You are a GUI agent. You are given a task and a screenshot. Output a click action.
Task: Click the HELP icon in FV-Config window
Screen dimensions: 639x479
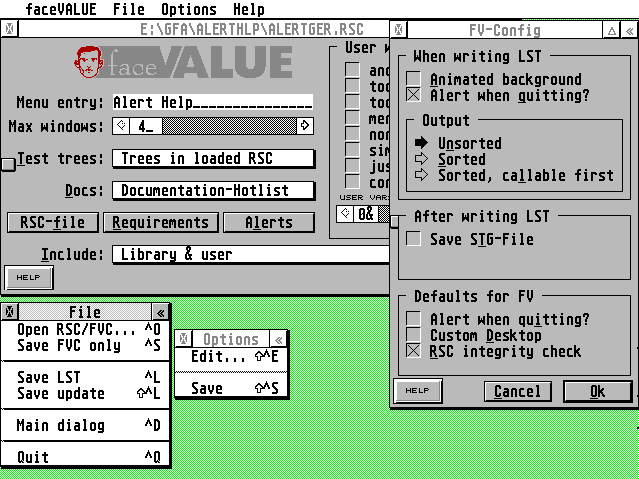pyautogui.click(x=418, y=391)
